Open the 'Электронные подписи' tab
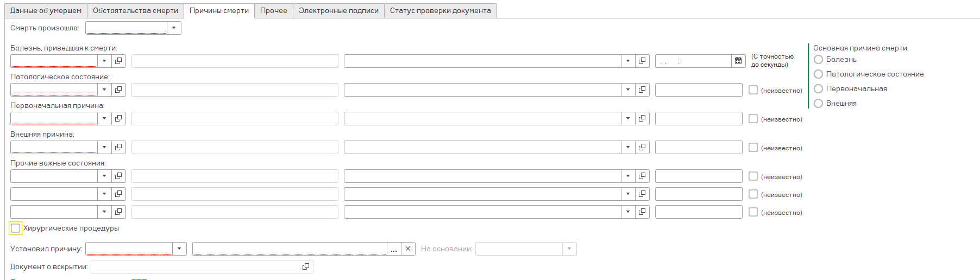Screen dimensions: 980x280 [338, 11]
